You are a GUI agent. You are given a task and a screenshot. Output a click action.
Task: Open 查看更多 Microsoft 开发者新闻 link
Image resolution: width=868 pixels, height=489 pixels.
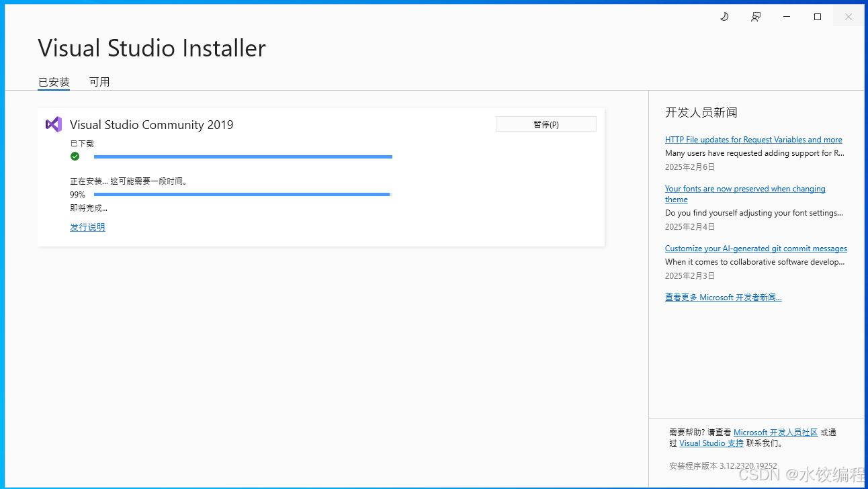coord(723,297)
